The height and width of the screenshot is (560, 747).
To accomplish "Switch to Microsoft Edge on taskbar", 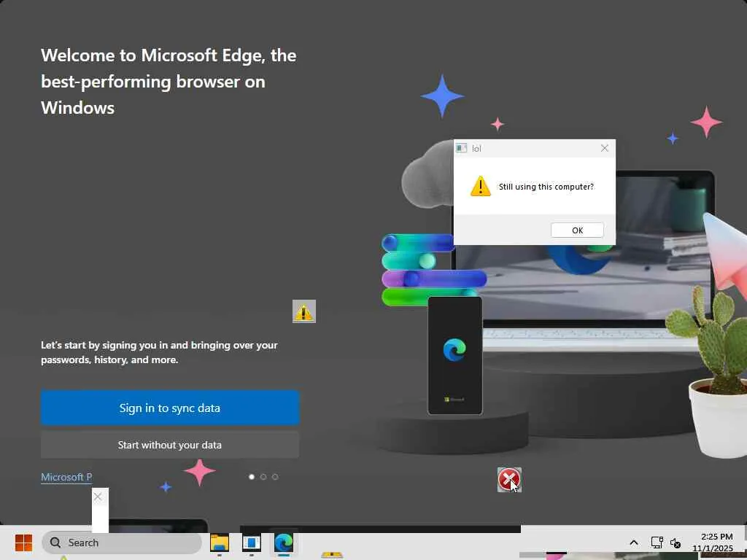I will [x=284, y=542].
